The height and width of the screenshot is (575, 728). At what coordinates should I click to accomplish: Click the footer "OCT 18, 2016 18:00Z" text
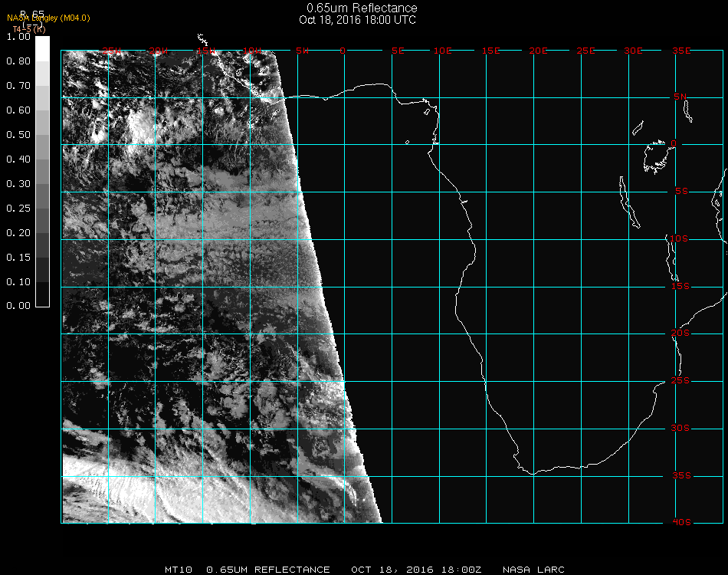tap(416, 570)
